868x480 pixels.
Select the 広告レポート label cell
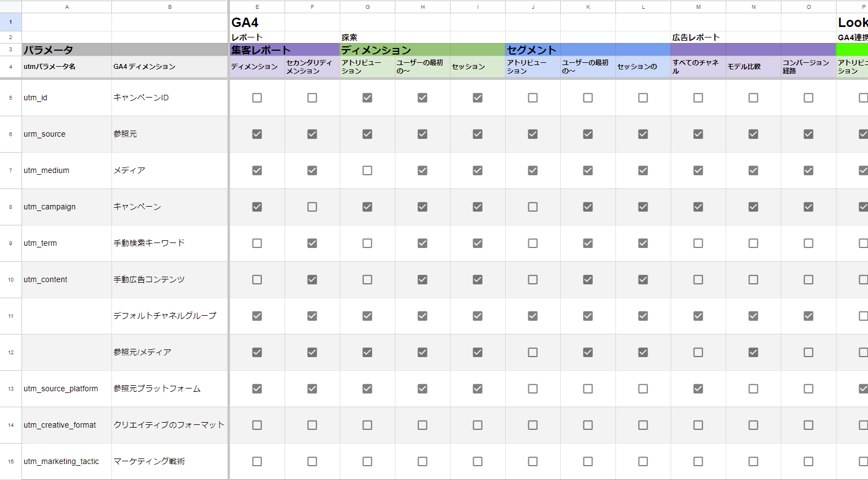[698, 37]
